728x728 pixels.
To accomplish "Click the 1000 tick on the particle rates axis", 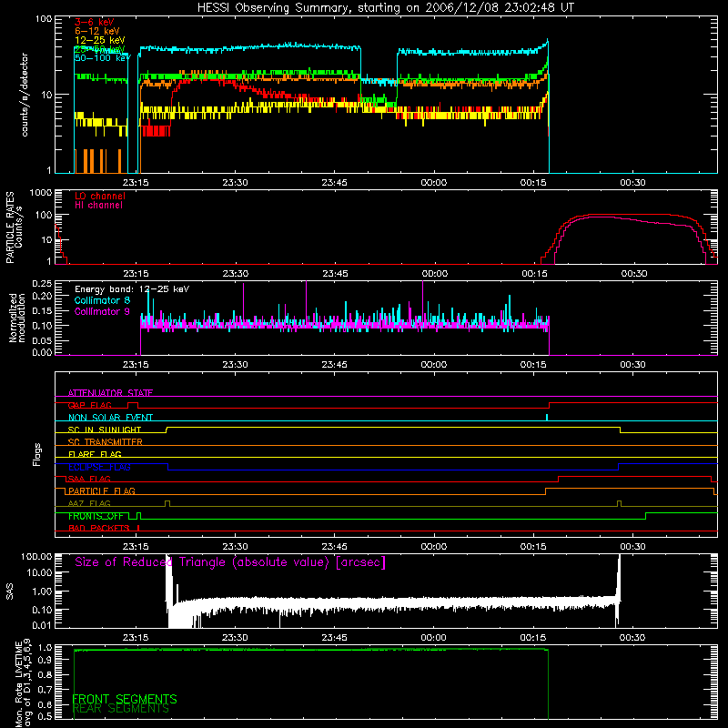I will click(41, 193).
